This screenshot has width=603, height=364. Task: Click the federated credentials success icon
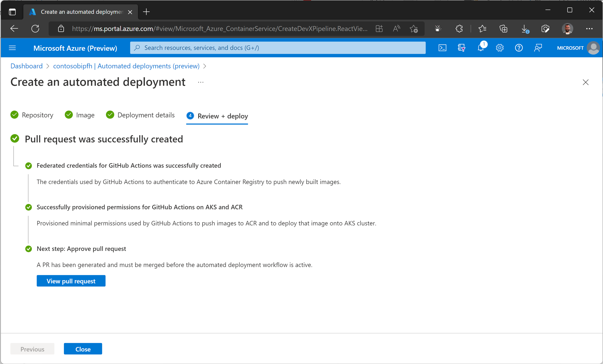(28, 165)
